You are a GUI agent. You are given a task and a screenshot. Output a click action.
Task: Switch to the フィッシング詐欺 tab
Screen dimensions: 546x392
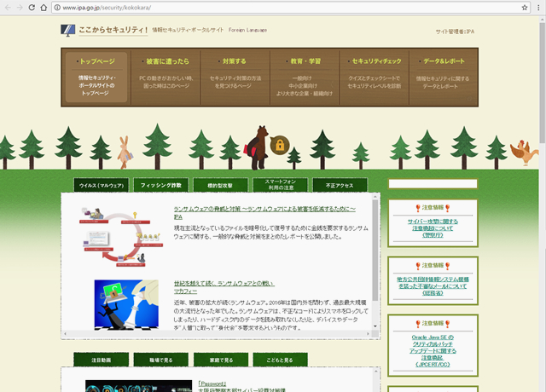click(x=160, y=185)
